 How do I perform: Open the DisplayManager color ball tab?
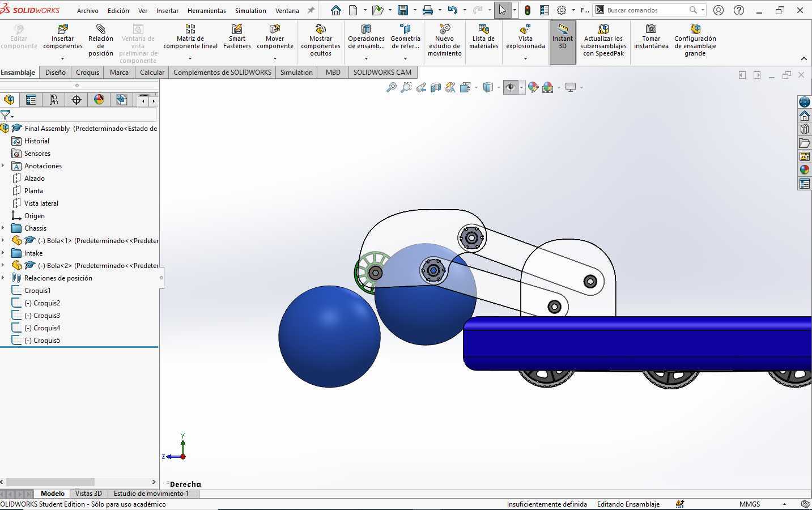click(99, 100)
